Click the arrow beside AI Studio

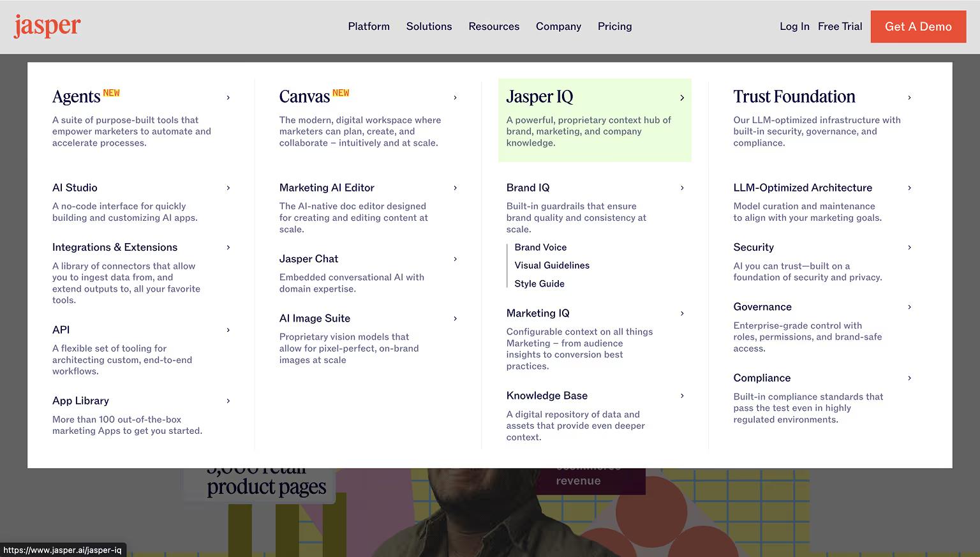(228, 188)
